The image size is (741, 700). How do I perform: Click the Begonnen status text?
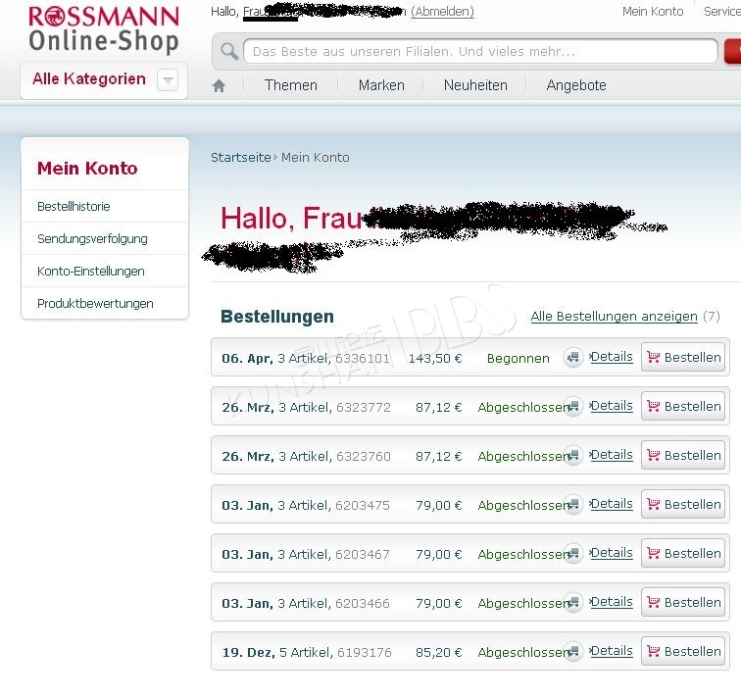point(518,358)
